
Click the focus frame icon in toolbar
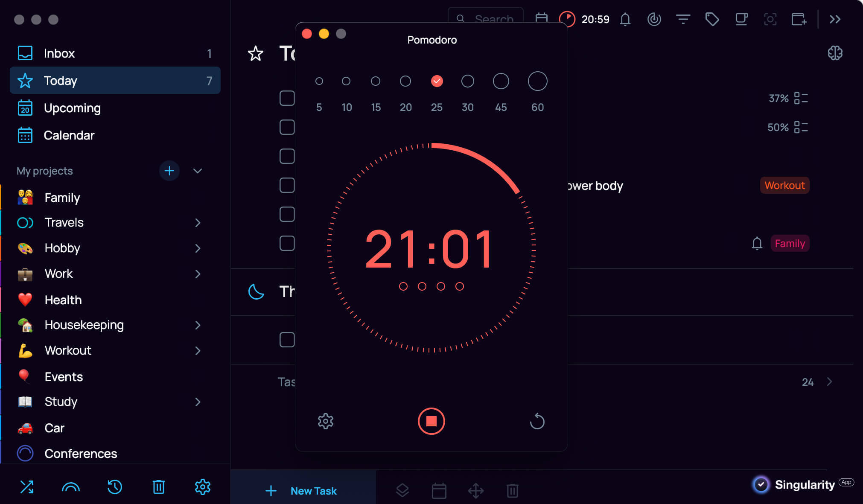pyautogui.click(x=770, y=19)
